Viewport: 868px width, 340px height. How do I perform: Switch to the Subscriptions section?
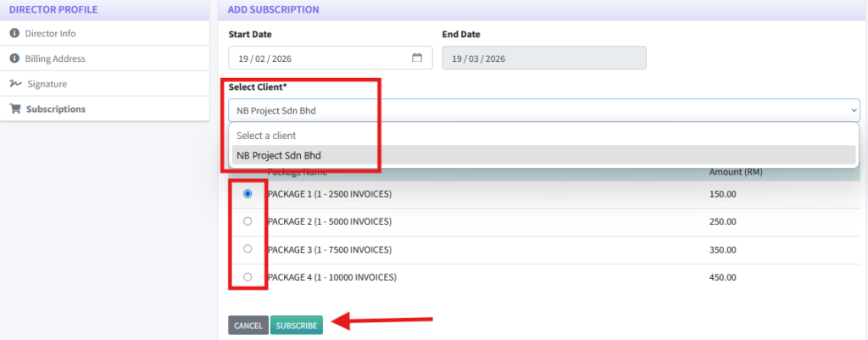point(55,109)
